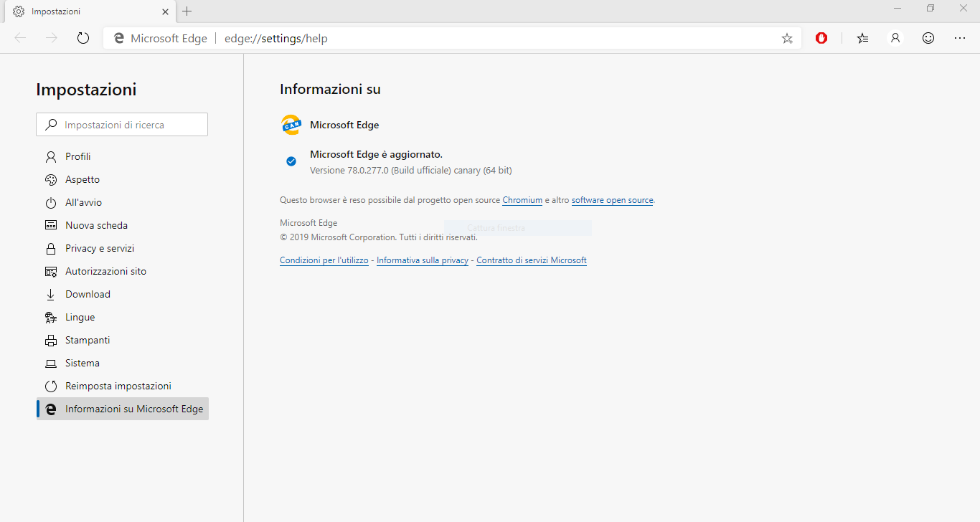Screen dimensions: 980x522
Task: Open Condizioni per l'utilizzo
Action: 324,260
